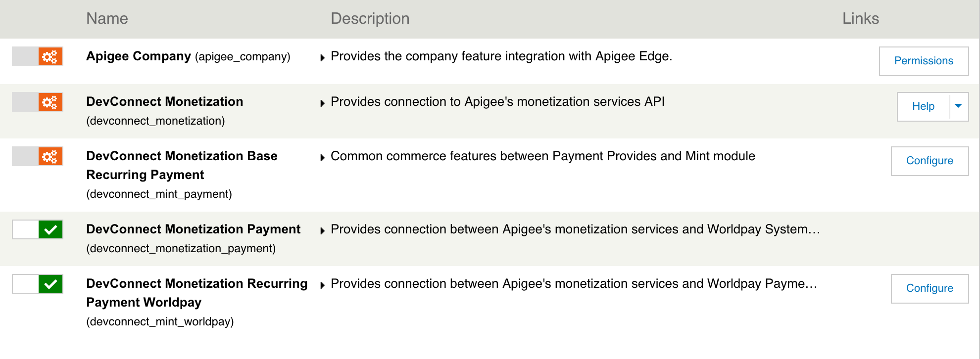Click the Name column header
The height and width of the screenshot is (359, 980).
tap(107, 19)
